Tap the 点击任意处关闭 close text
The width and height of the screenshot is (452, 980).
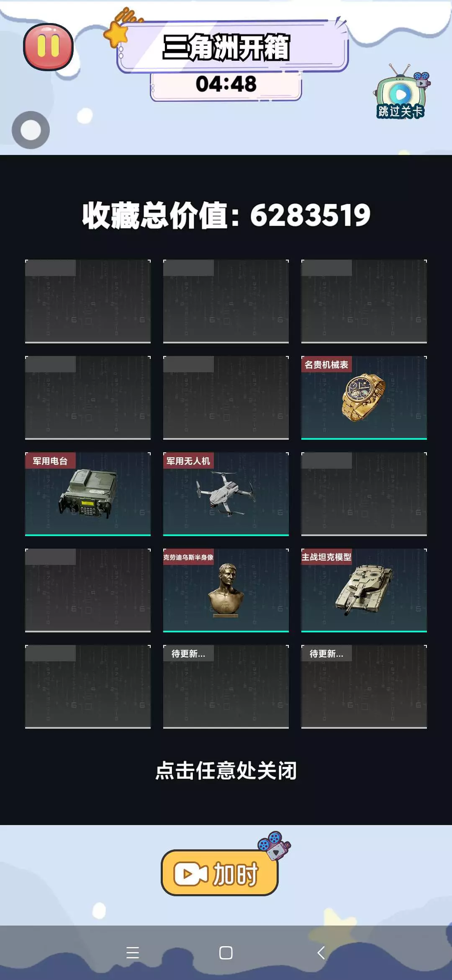[x=226, y=771]
